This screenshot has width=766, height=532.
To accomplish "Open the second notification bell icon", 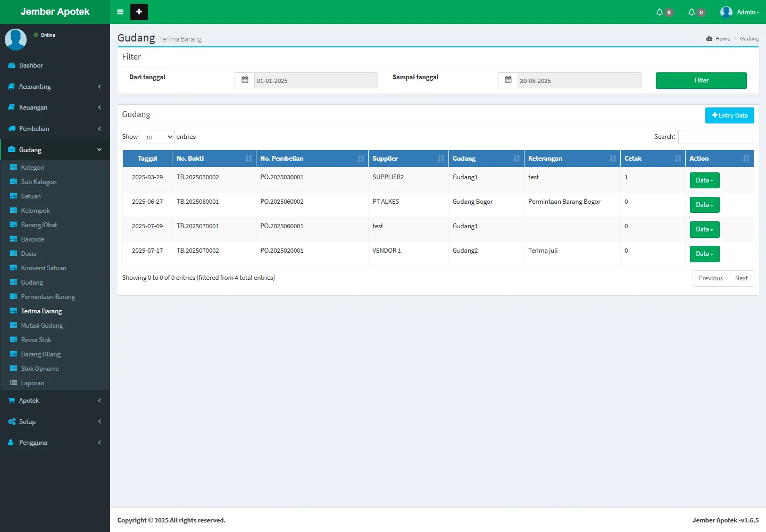I will 692,12.
